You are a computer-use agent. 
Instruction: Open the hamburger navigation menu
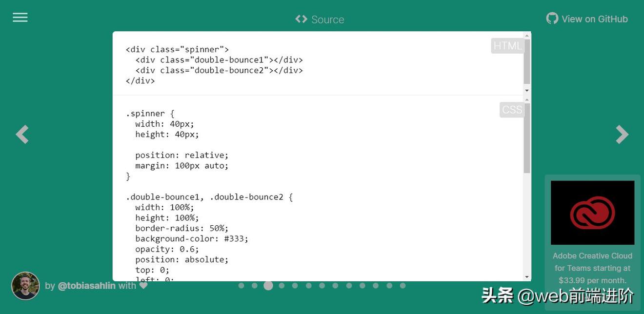point(20,17)
